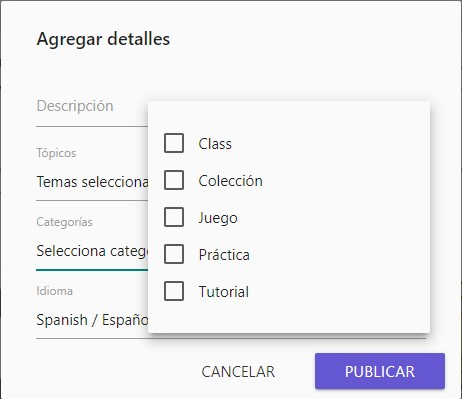
Task: Expand the Selecciona categorías dropdown field
Action: (92, 251)
